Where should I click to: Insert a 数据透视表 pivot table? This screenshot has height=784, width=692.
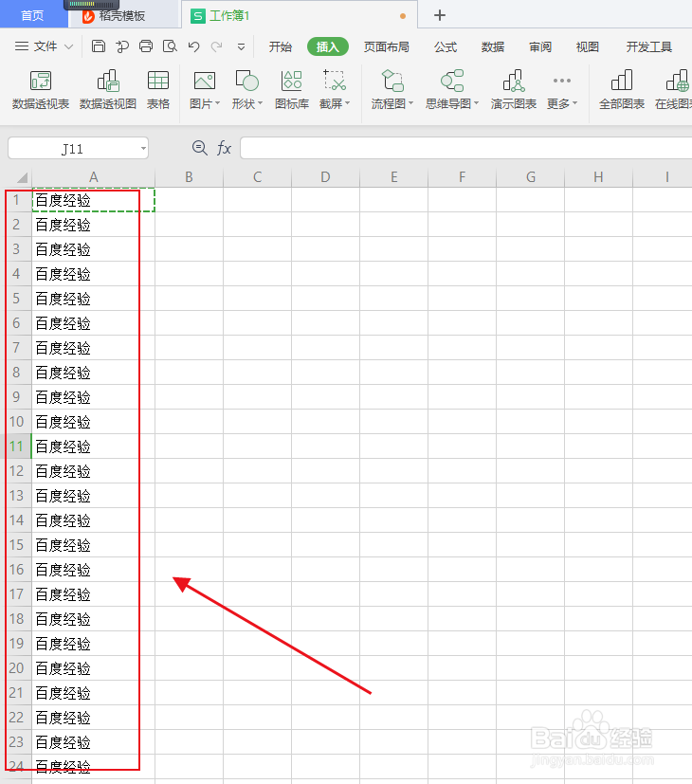41,90
